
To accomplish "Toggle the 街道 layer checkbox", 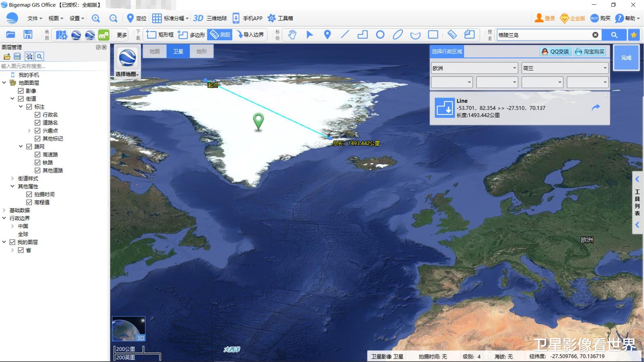I will pyautogui.click(x=21, y=99).
